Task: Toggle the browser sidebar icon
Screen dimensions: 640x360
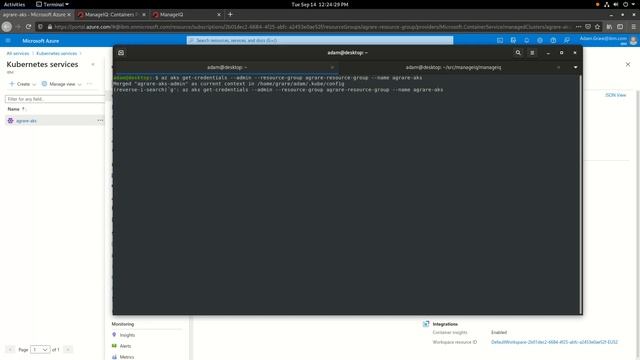Action: (620, 27)
